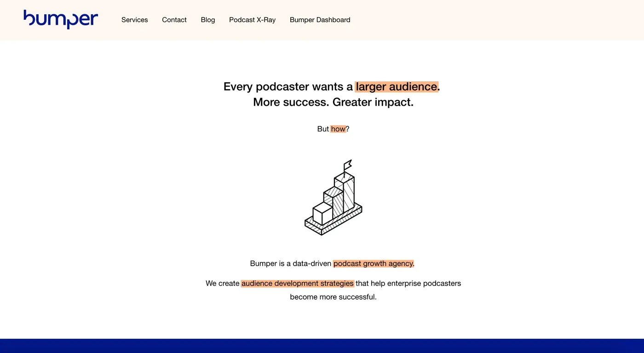Open the Blog link

(x=208, y=20)
